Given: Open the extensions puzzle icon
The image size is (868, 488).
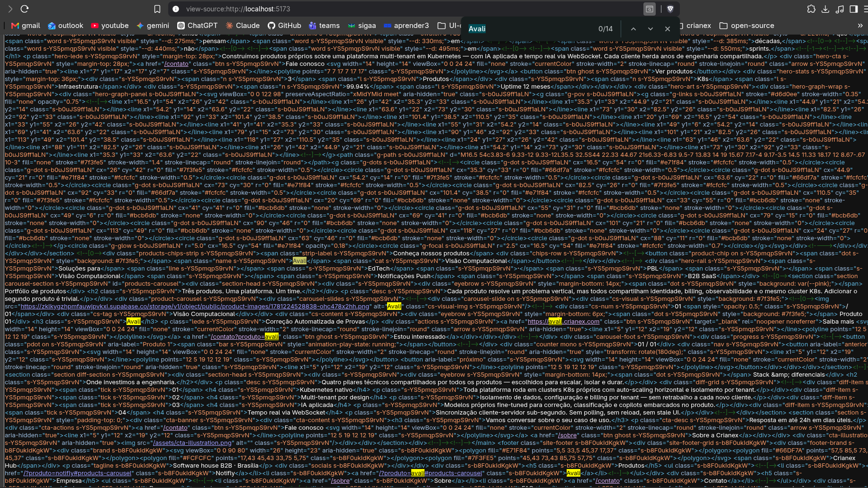Looking at the screenshot, I should pos(811,9).
